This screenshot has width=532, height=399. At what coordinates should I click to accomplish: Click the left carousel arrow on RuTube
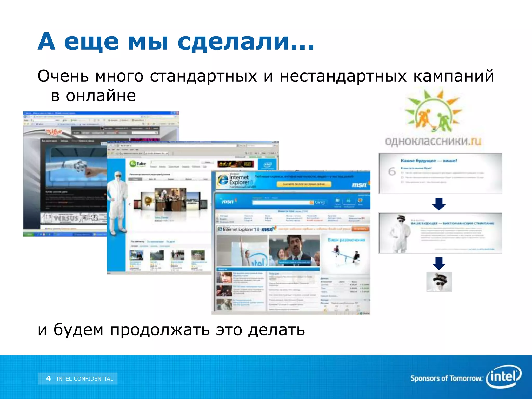pos(130,204)
